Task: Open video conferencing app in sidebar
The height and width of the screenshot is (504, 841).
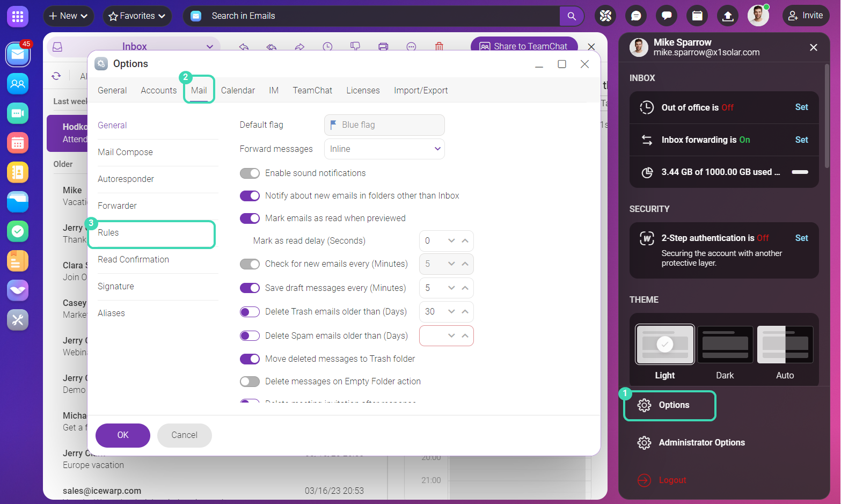Action: (x=18, y=113)
